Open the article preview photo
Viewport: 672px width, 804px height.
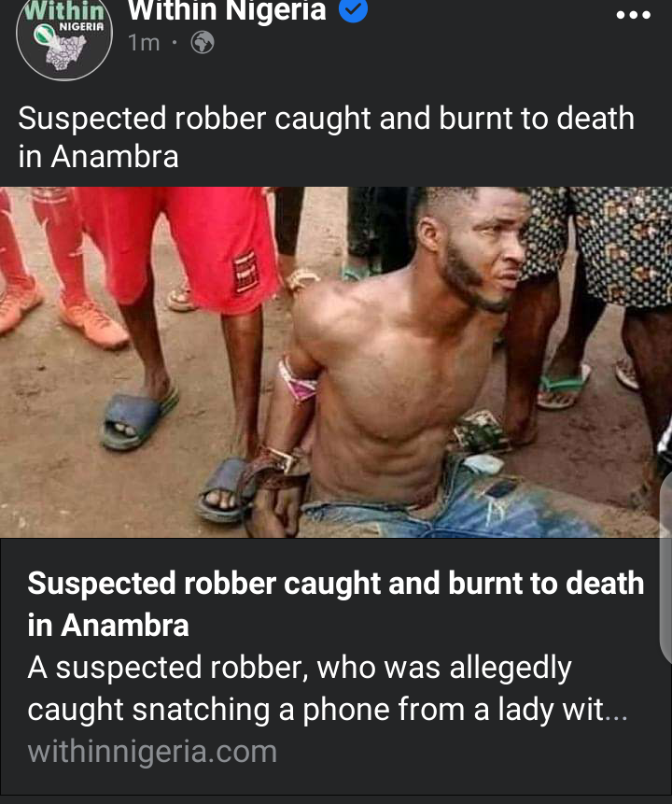click(336, 362)
